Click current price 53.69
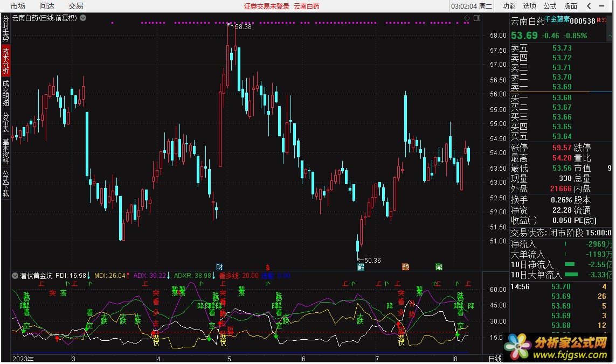 pyautogui.click(x=524, y=36)
